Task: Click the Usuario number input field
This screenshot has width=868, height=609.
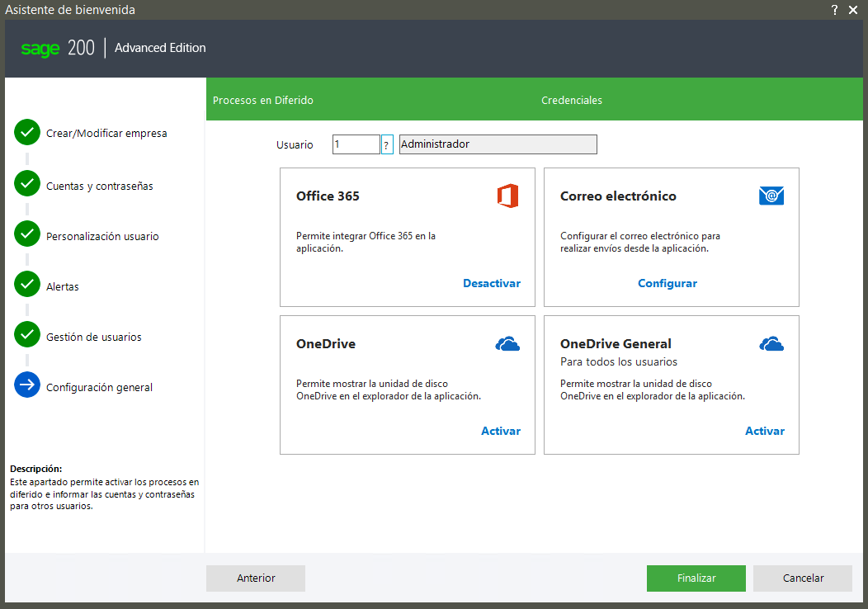Action: pyautogui.click(x=356, y=144)
